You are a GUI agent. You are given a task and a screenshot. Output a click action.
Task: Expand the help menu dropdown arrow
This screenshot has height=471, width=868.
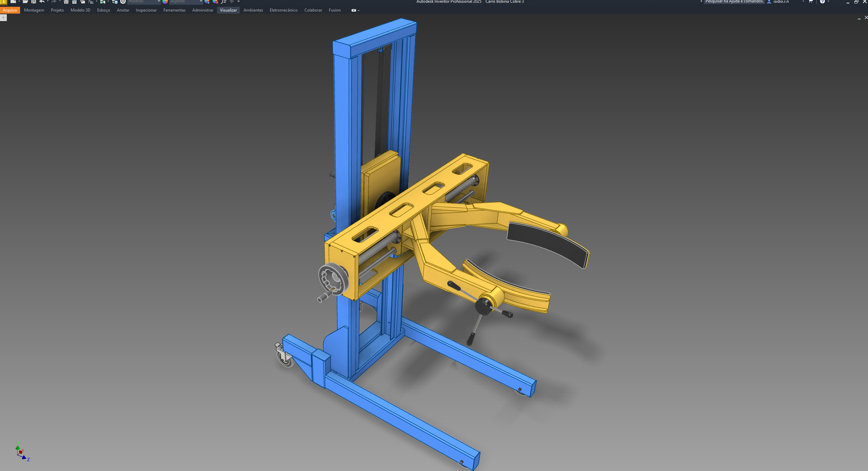tap(828, 2)
